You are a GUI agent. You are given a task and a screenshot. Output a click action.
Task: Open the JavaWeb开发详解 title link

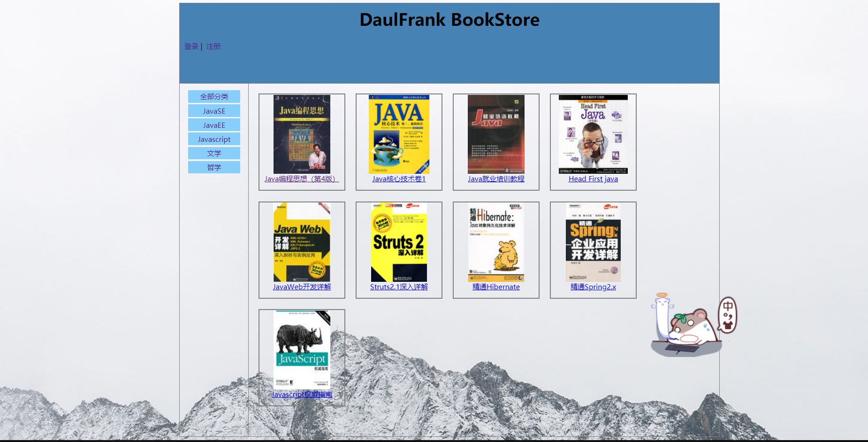coord(302,287)
